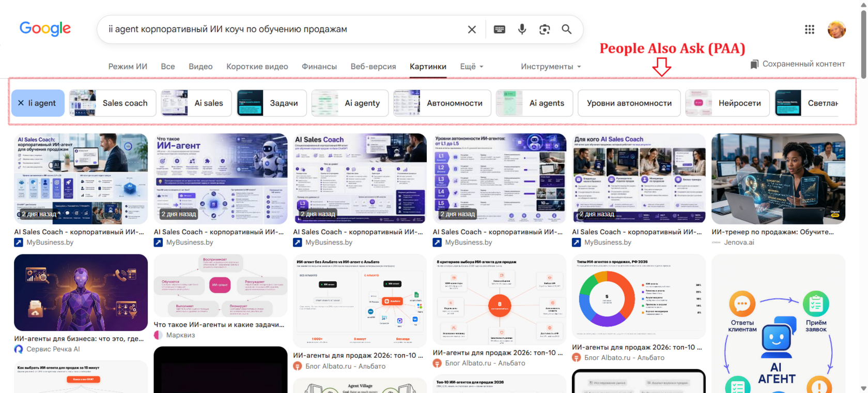Viewport: 868px width, 393px height.
Task: Open the pink ИИ-агент diagram thumbnail
Action: [221, 285]
